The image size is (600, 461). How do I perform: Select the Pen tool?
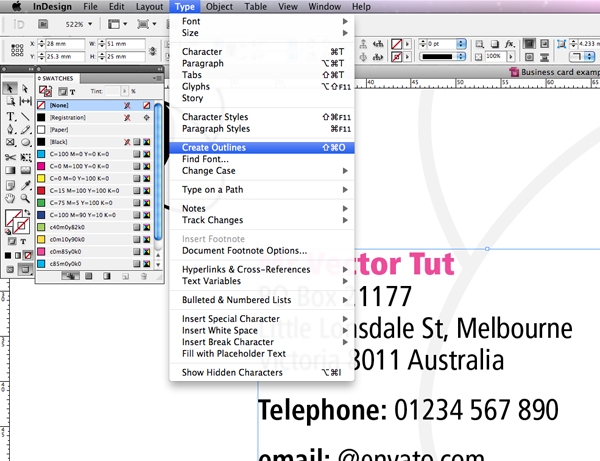[x=10, y=129]
